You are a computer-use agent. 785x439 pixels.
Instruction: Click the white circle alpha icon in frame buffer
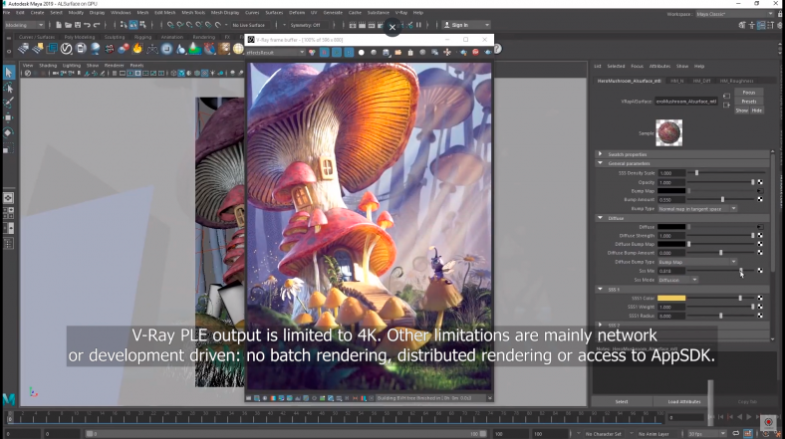point(361,53)
